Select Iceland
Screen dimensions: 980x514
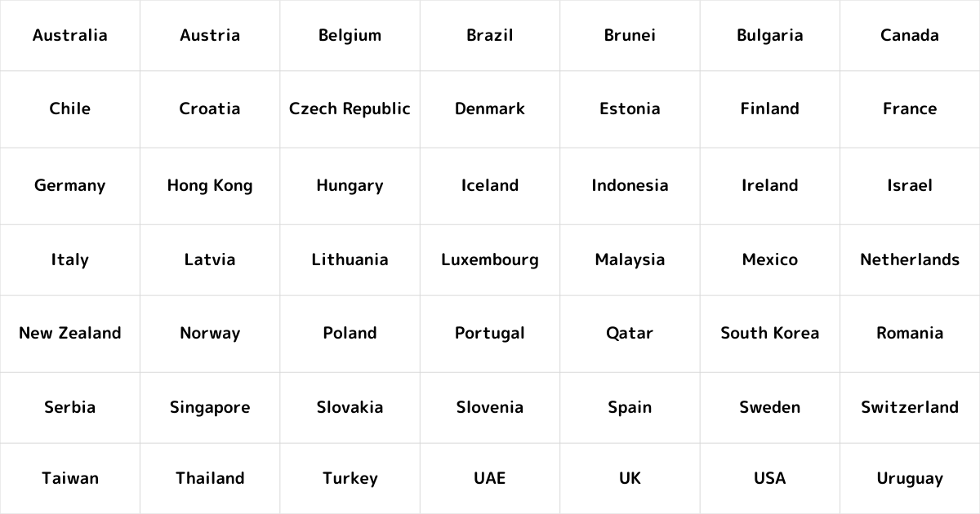coord(490,185)
